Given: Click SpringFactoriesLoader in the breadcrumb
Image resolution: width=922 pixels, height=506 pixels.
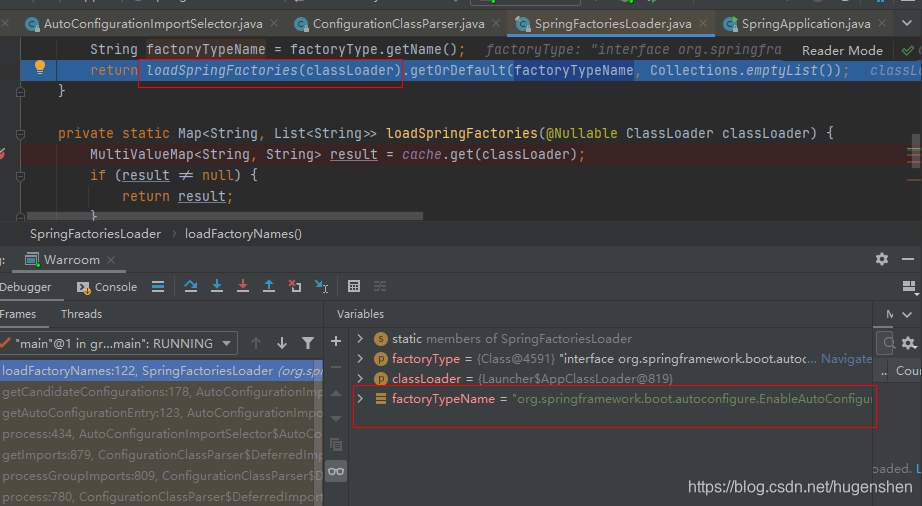Looking at the screenshot, I should [x=95, y=234].
